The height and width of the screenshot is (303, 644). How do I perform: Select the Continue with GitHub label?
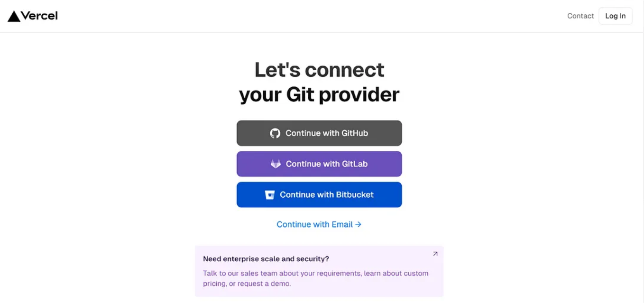[x=327, y=133]
